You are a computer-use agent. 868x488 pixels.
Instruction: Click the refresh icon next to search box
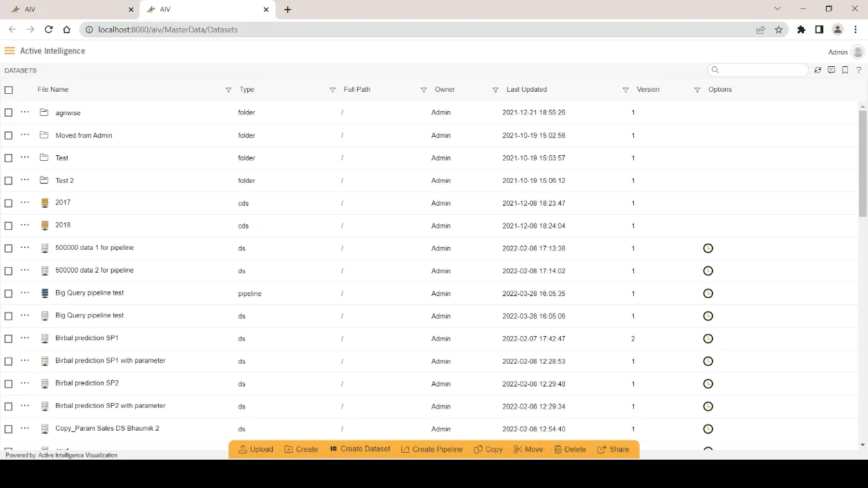point(818,70)
